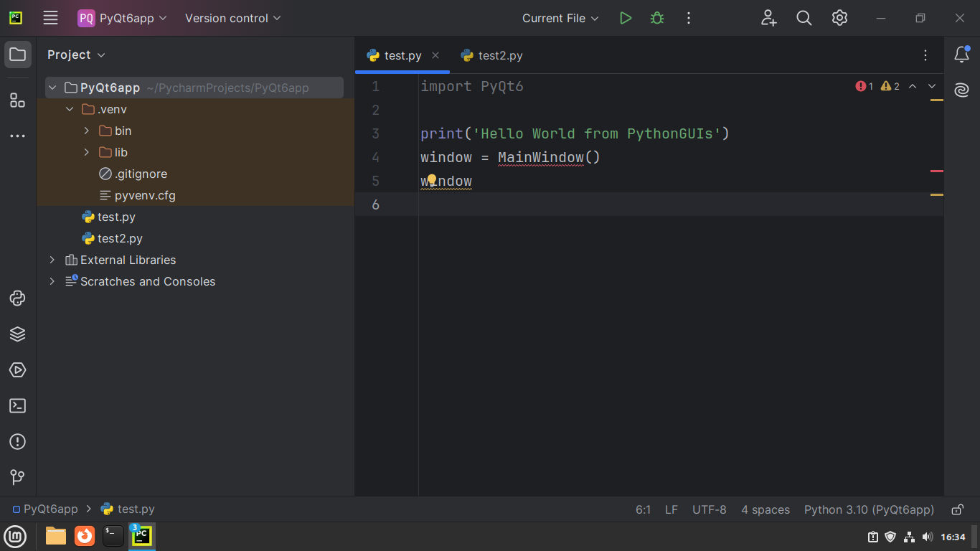980x551 pixels.
Task: Change UTF-8 file encoding
Action: pyautogui.click(x=710, y=509)
